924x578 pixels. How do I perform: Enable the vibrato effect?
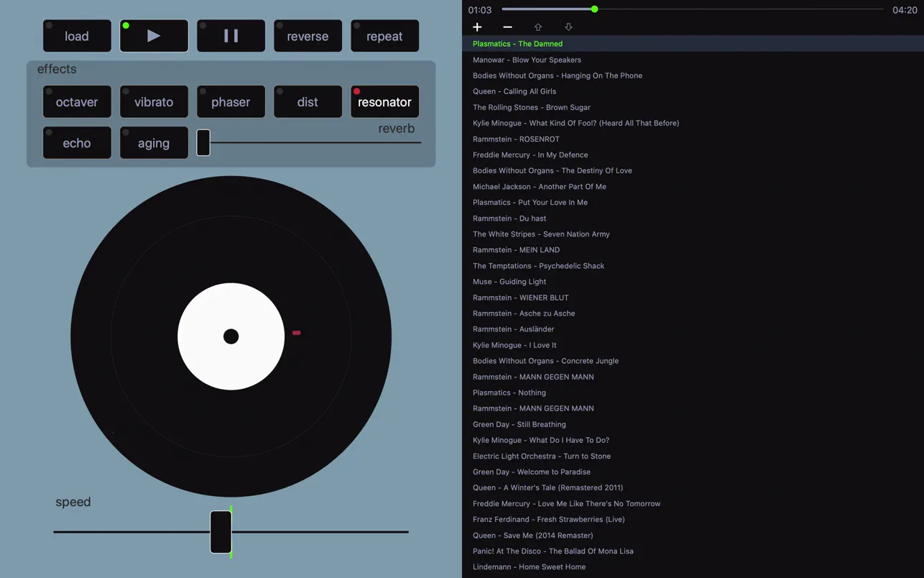coord(154,102)
